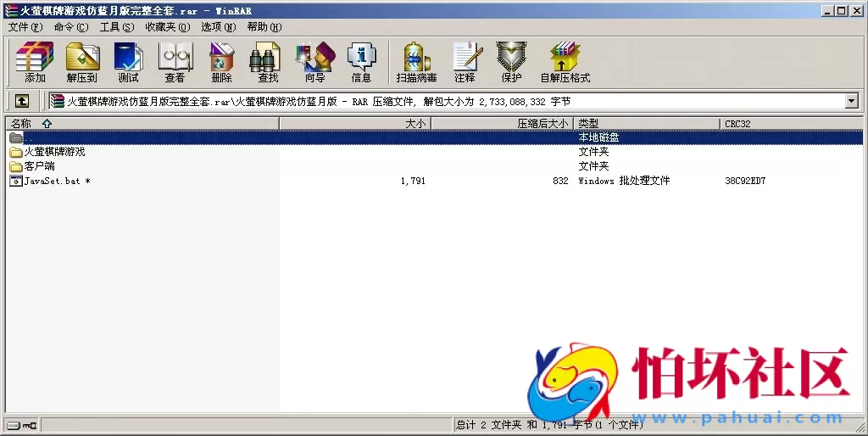
Task: Launch the Wizard (向导) icon
Action: pos(315,61)
